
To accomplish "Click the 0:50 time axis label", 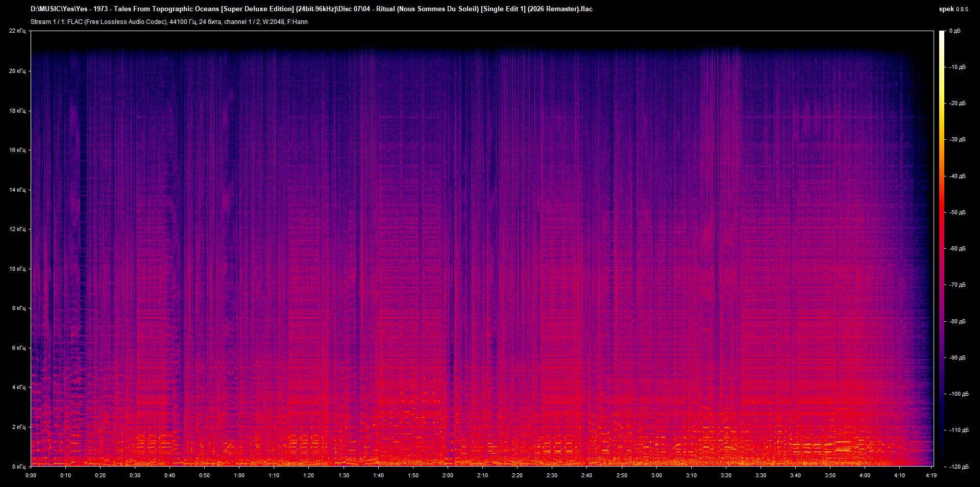I will click(204, 475).
